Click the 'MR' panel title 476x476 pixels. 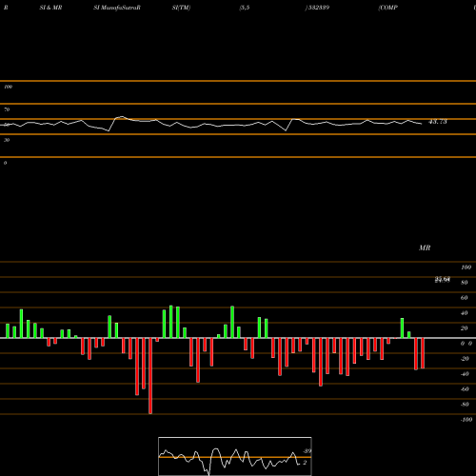pyautogui.click(x=425, y=248)
